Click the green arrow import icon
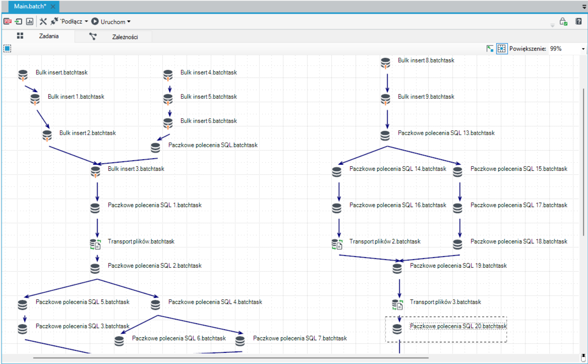Screen dimensions: 588x364 click(x=19, y=21)
